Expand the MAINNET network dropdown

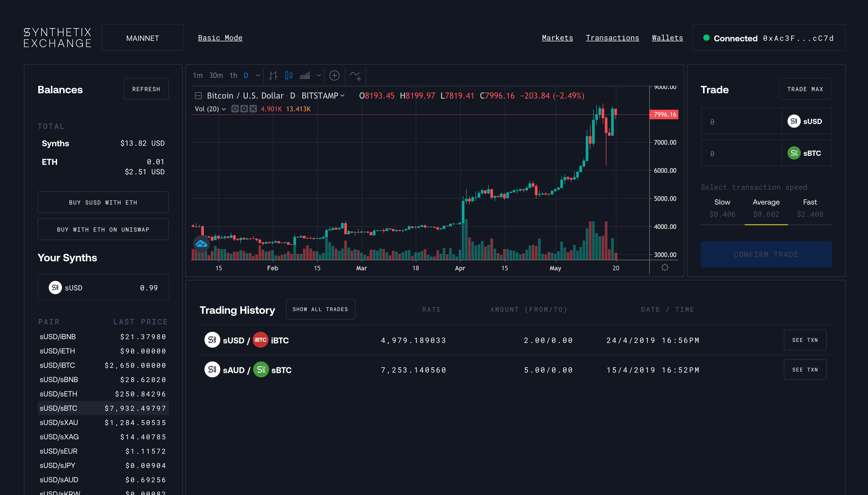click(x=143, y=38)
